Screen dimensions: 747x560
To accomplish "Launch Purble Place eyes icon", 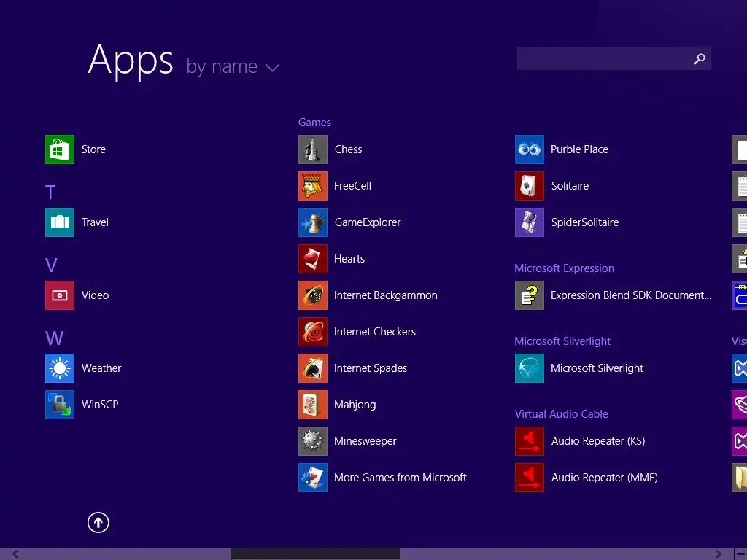I will pos(530,149).
